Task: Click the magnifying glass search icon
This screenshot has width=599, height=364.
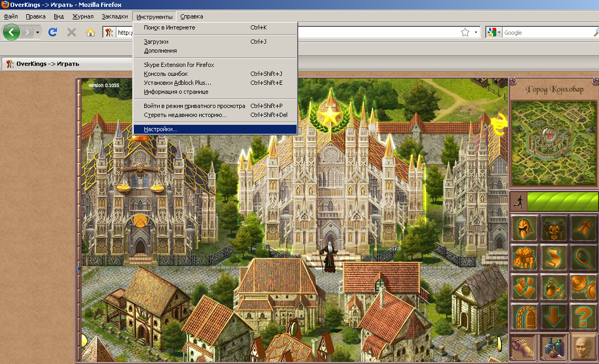Action: pyautogui.click(x=584, y=258)
